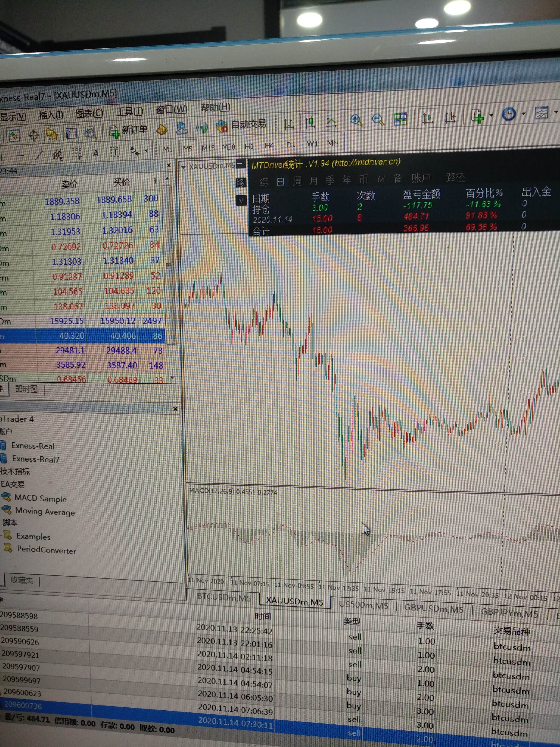Click the zoom out magnifier icon
The height and width of the screenshot is (747, 560).
[x=378, y=120]
